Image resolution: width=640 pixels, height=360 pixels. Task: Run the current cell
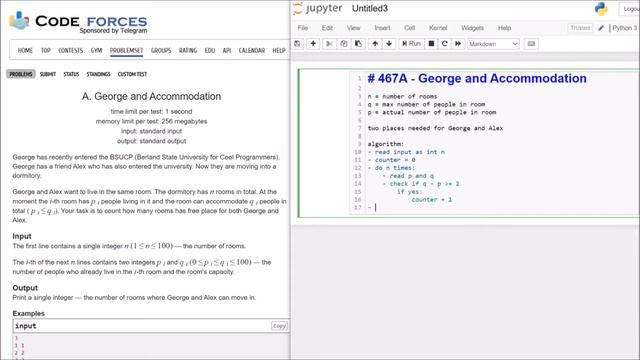click(411, 44)
